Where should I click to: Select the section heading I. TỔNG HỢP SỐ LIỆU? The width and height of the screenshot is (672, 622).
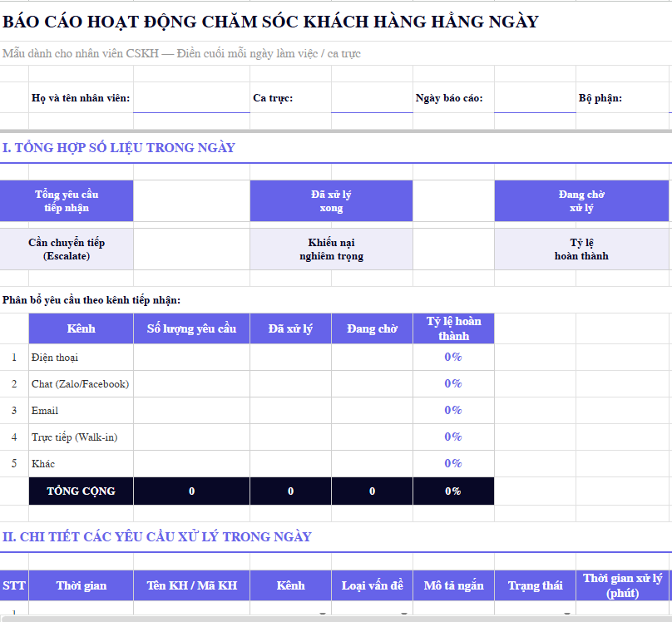tap(118, 148)
